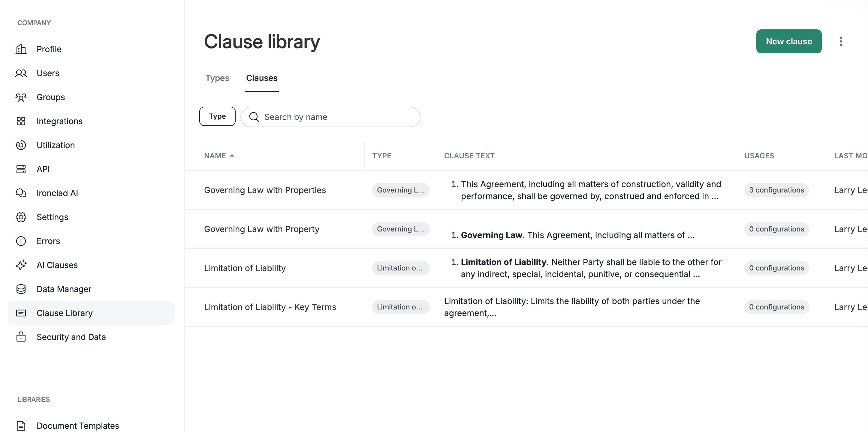Click type tag for Limitation of Liability row
868x433 pixels.
tap(401, 268)
